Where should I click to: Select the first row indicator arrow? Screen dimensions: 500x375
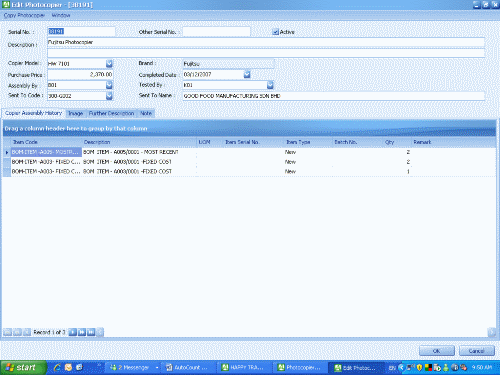point(7,152)
